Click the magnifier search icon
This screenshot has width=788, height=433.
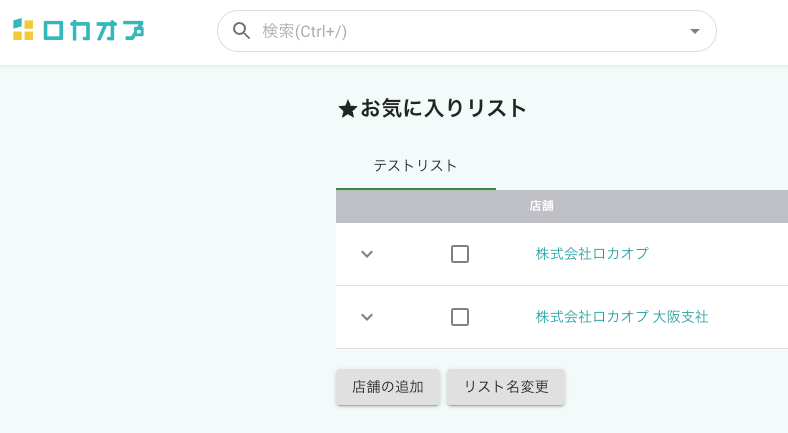click(x=241, y=31)
